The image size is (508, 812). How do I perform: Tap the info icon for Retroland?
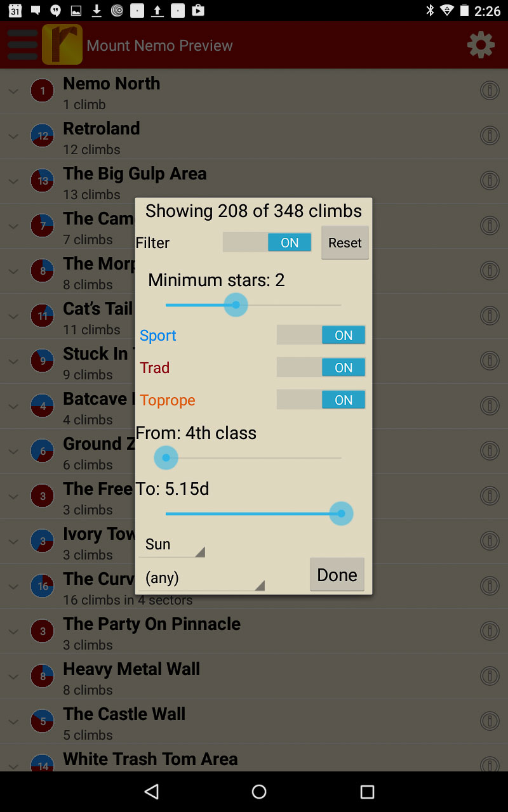click(489, 136)
